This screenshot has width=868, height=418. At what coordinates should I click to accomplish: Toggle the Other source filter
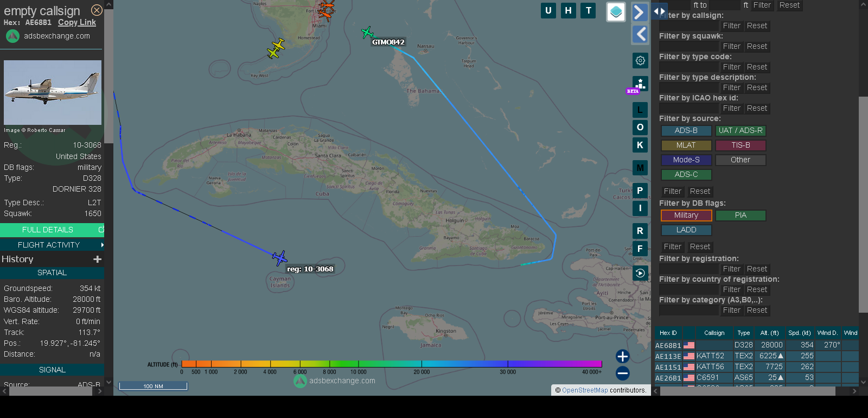(x=741, y=160)
